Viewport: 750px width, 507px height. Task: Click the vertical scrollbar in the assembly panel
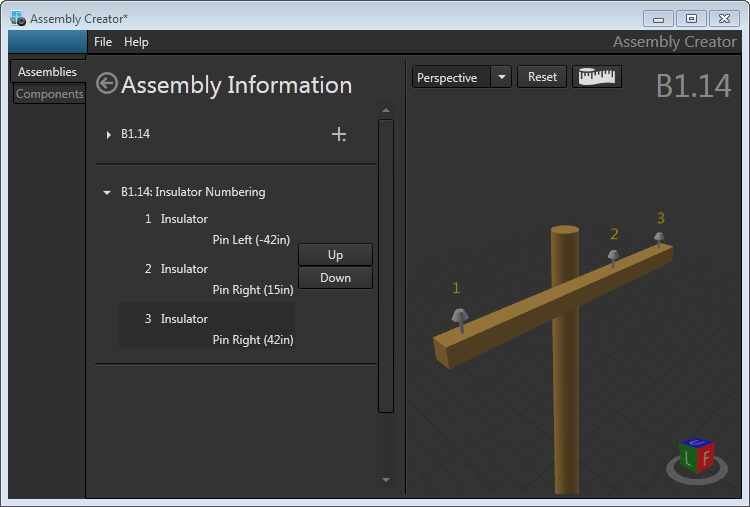coord(386,265)
